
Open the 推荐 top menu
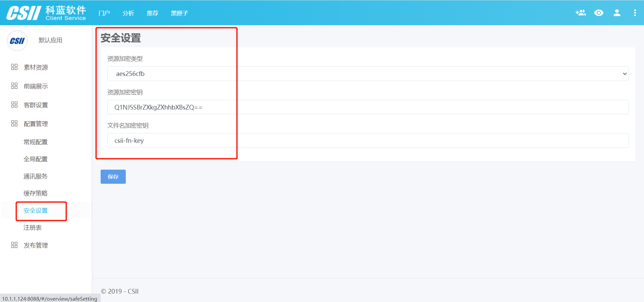(152, 13)
